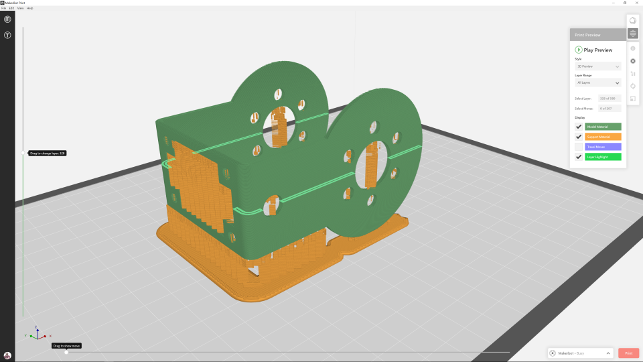Click the Selected Moves input field
This screenshot has width=643, height=362.
[x=609, y=109]
